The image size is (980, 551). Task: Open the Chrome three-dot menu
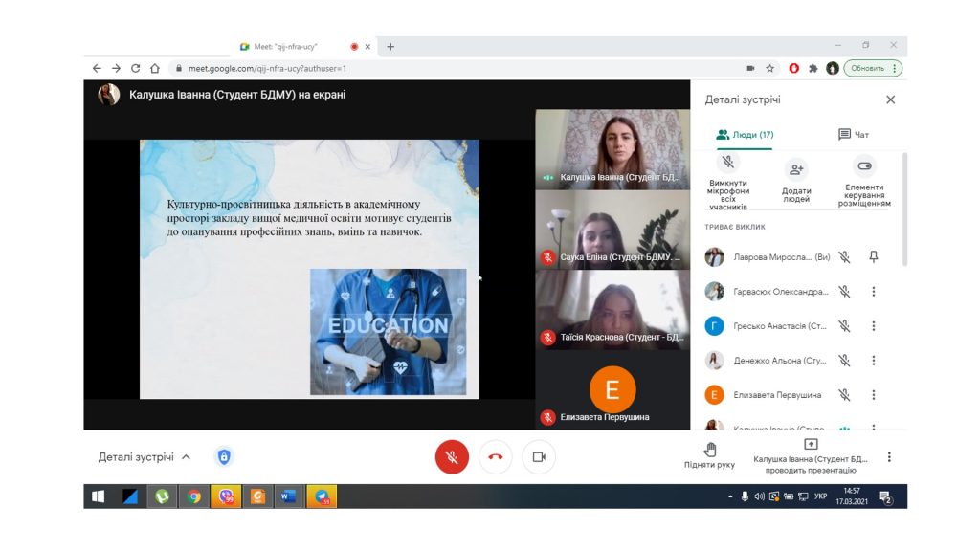click(895, 68)
